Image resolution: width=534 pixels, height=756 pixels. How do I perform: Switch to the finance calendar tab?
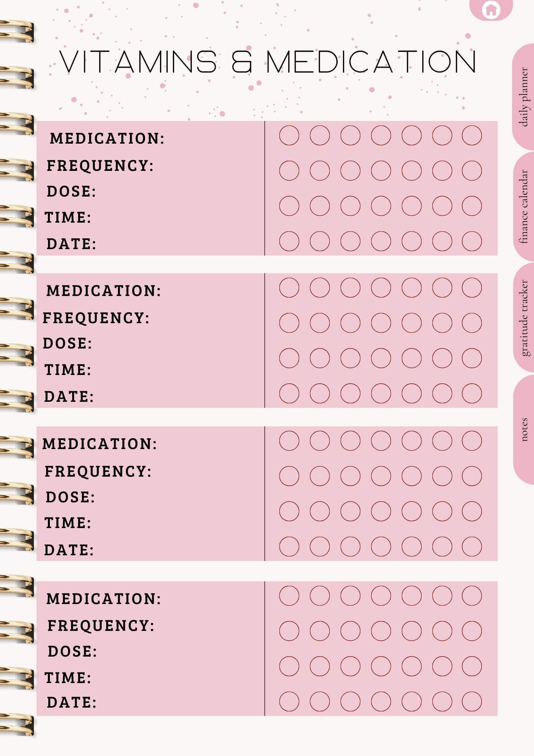point(524,206)
